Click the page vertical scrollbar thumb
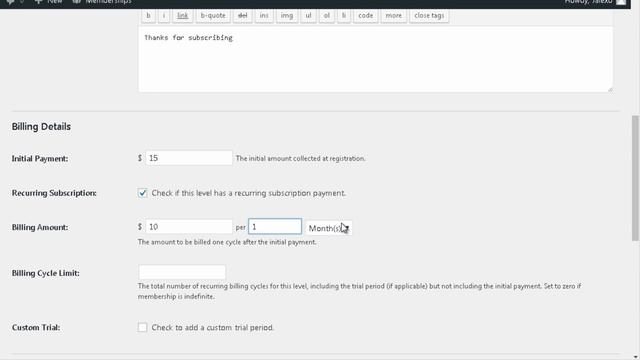The width and height of the screenshot is (640, 360). 635,178
